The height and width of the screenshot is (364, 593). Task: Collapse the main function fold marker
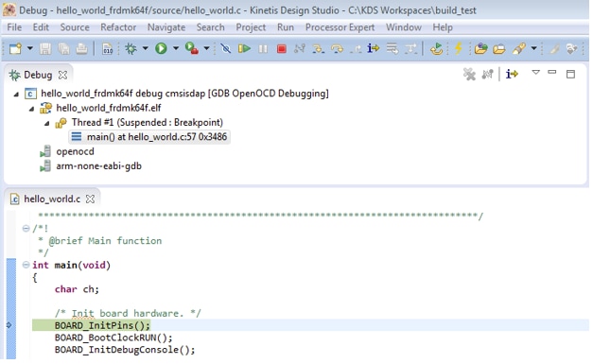point(26,265)
